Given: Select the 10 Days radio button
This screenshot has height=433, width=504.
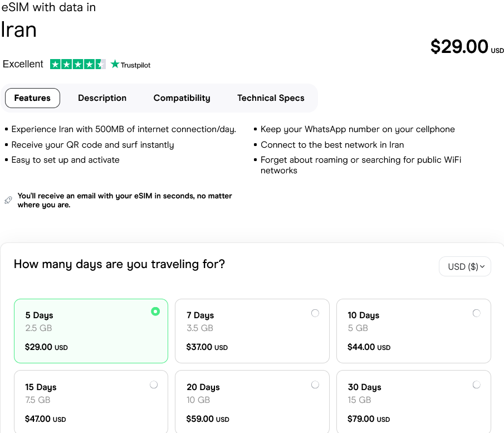Looking at the screenshot, I should coord(476,313).
